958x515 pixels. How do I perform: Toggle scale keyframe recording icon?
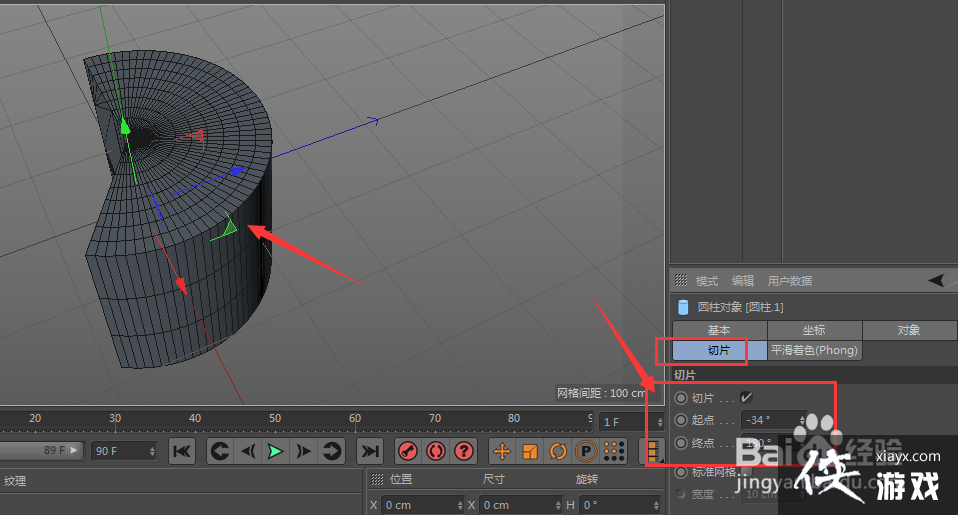[530, 451]
